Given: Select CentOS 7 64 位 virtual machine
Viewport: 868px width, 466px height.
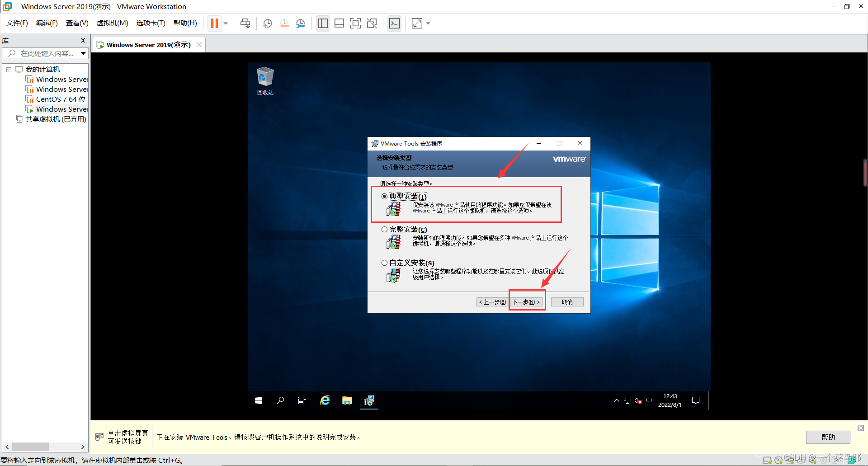Looking at the screenshot, I should tap(61, 99).
